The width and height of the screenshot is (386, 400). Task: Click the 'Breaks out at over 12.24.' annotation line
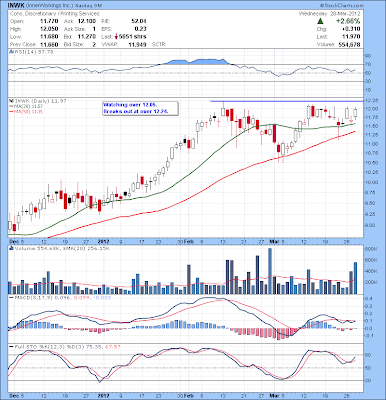(136, 112)
